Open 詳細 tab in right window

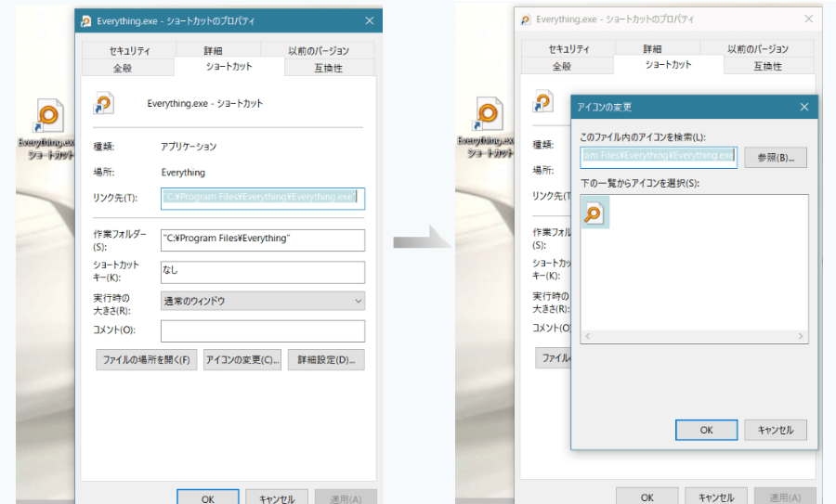(651, 48)
